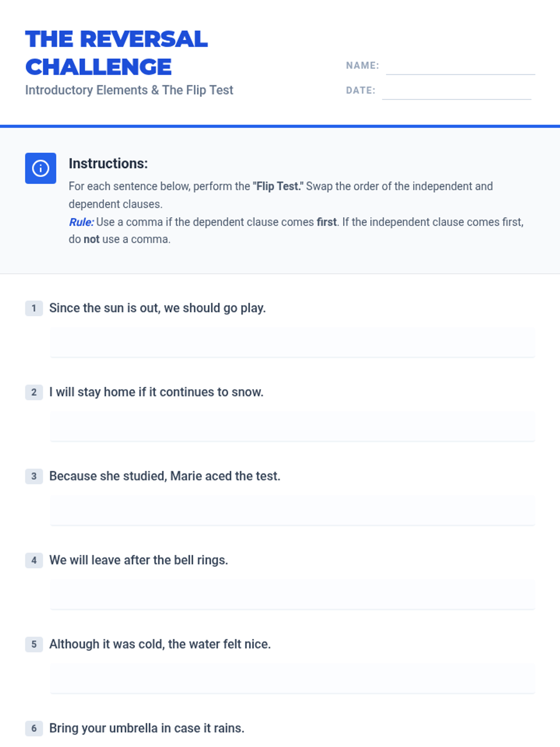Click the bold "Flip Test." phrase
Viewport: 560px width, 747px height.
(278, 186)
